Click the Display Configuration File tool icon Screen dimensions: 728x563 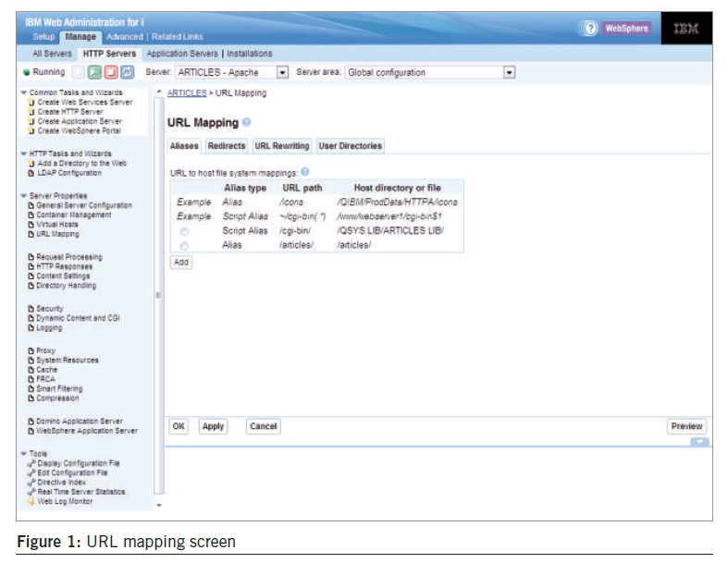[31, 463]
